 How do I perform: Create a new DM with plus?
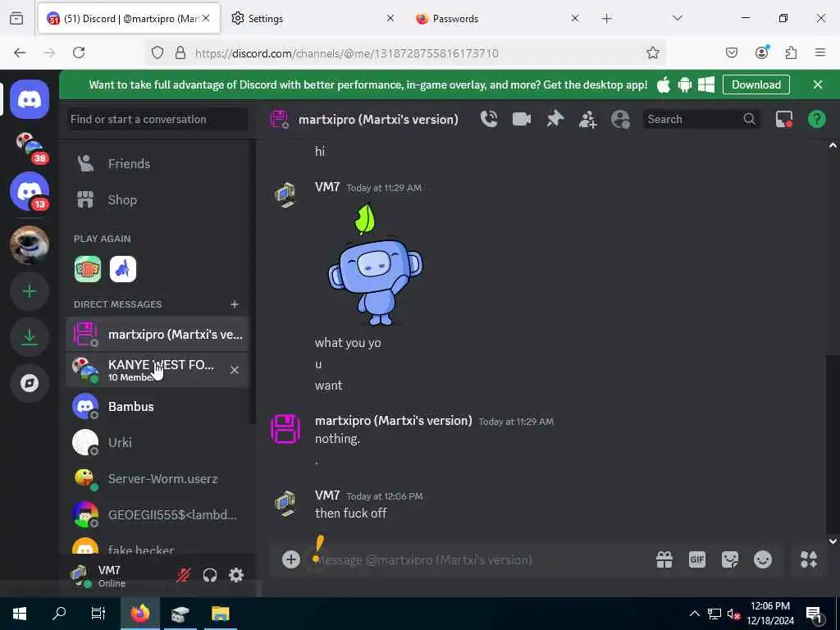point(234,304)
